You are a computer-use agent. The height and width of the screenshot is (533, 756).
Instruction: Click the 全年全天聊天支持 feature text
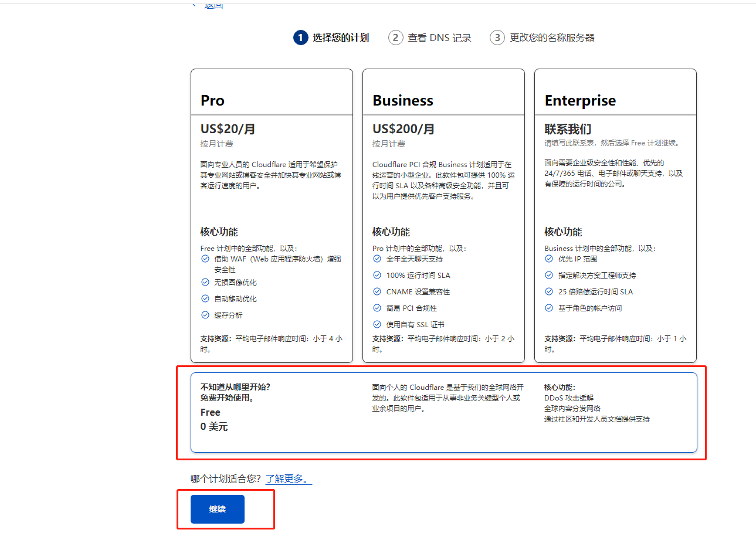415,259
